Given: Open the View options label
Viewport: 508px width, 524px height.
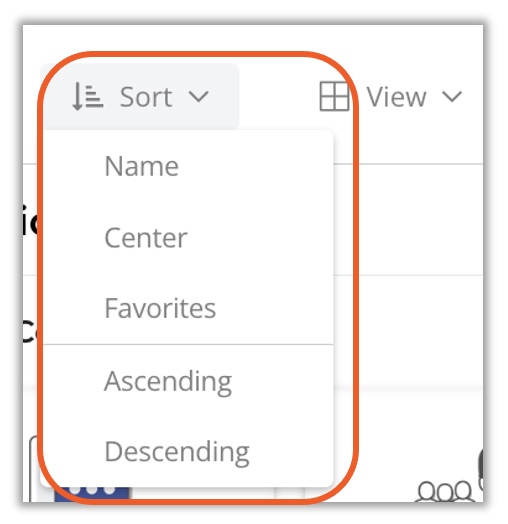Looking at the screenshot, I should (396, 97).
